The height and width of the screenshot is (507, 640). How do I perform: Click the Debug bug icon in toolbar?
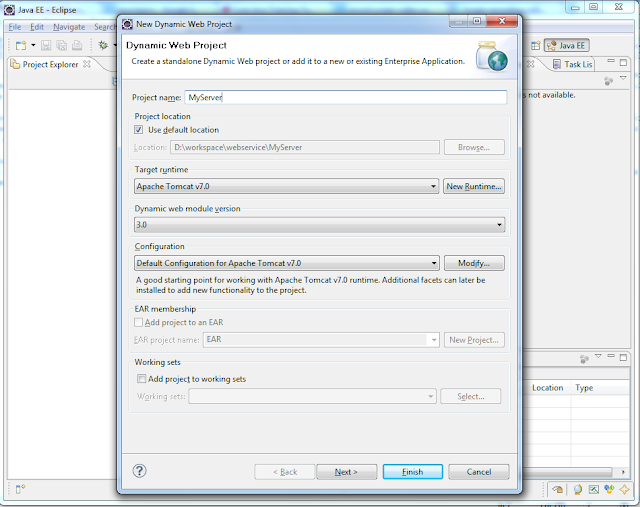[x=103, y=45]
